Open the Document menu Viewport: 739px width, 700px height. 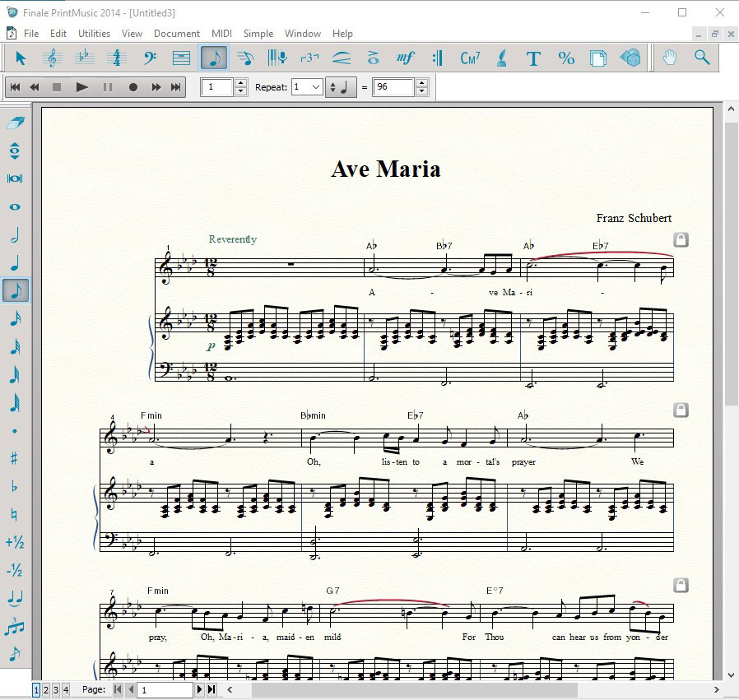pyautogui.click(x=177, y=34)
